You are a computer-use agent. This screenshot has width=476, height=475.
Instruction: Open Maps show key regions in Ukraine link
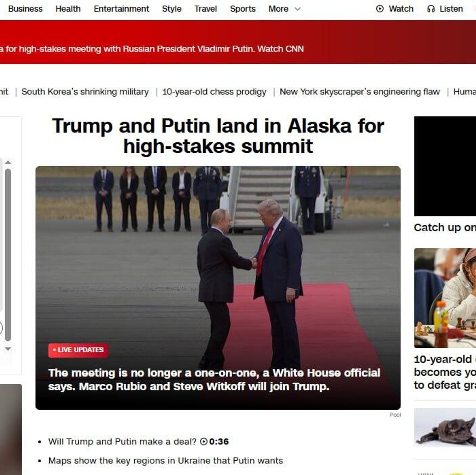(x=166, y=461)
